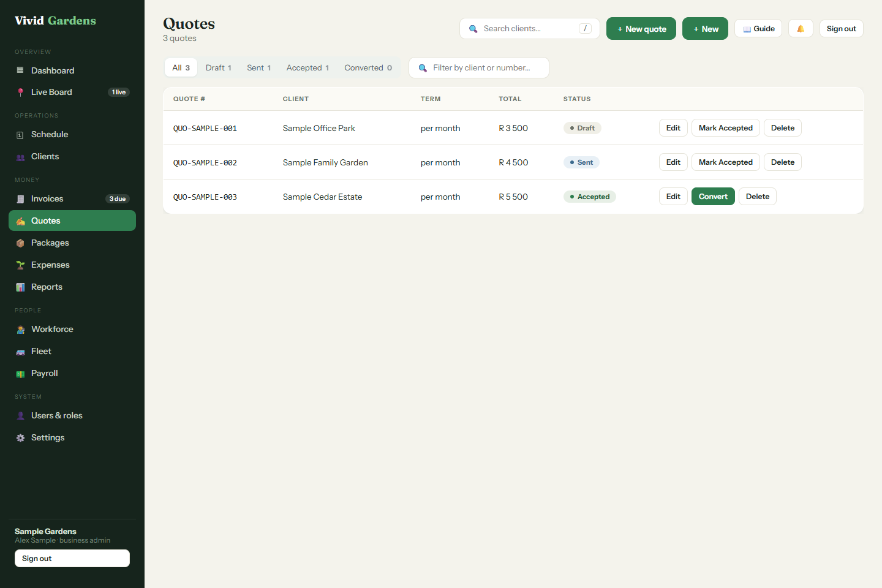The height and width of the screenshot is (588, 882).
Task: Click quote number QUO-SAMPLE-001
Action: click(205, 129)
